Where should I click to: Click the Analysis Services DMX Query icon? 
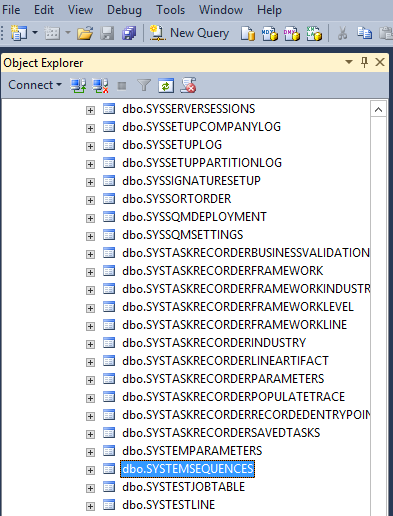click(x=292, y=33)
